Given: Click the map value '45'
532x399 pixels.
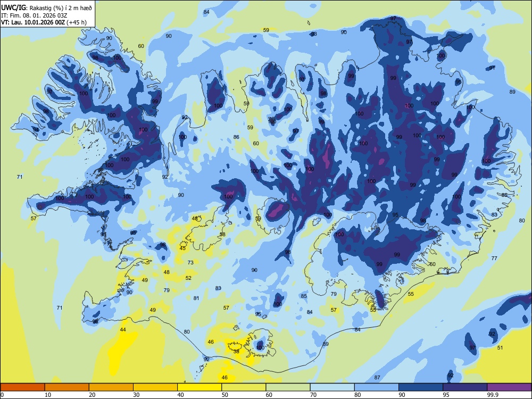Looking at the screenshot, I should point(182,248).
